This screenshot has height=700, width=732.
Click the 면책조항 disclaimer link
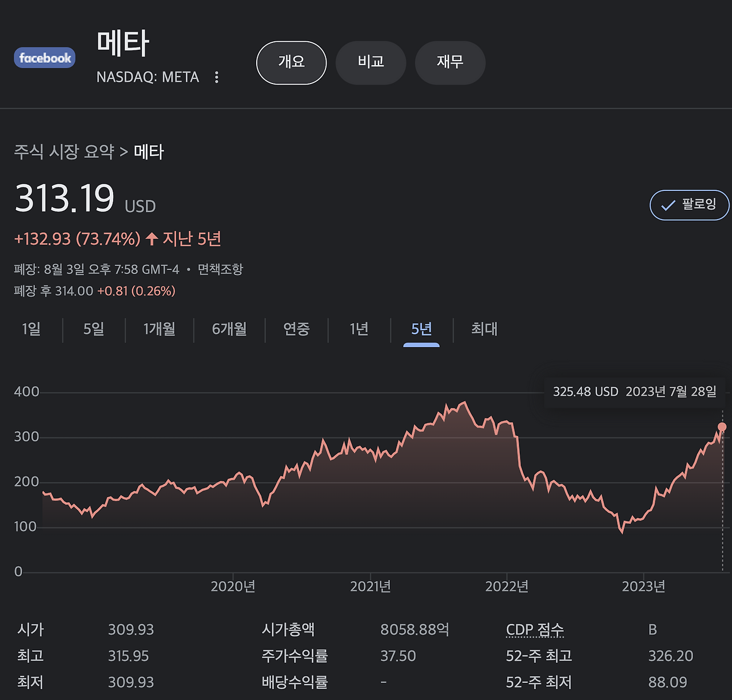221,269
